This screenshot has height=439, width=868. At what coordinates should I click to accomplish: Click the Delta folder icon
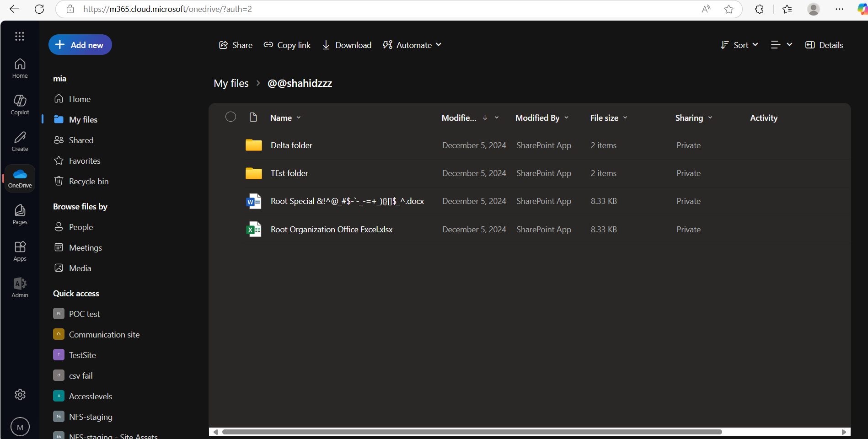253,145
